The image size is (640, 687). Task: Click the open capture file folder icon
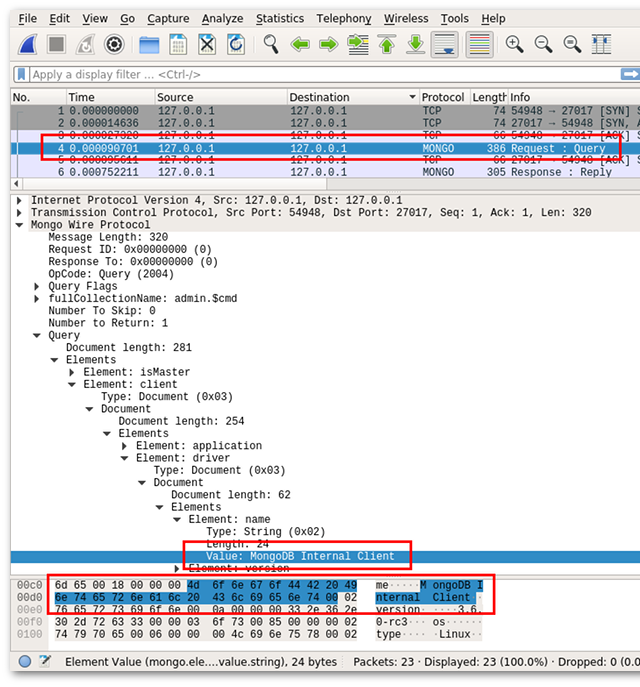point(149,44)
